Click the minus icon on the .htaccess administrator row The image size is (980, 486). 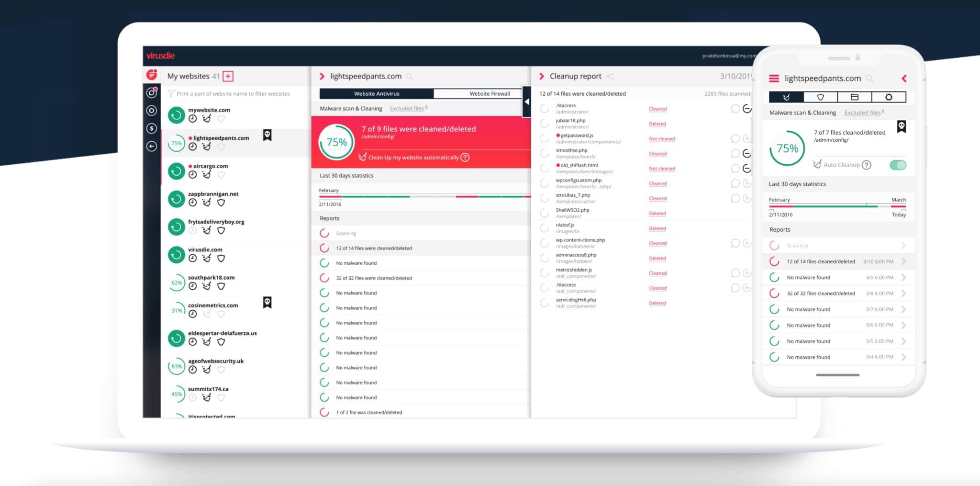[x=747, y=109]
